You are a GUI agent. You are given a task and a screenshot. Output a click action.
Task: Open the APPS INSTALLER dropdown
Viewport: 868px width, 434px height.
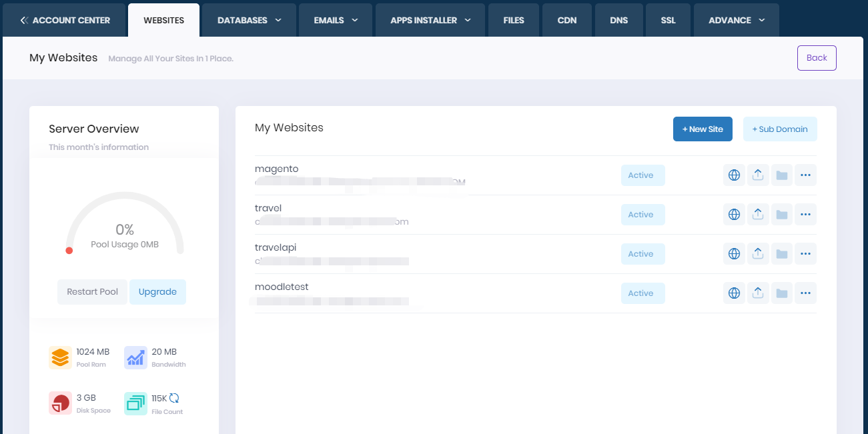point(430,20)
